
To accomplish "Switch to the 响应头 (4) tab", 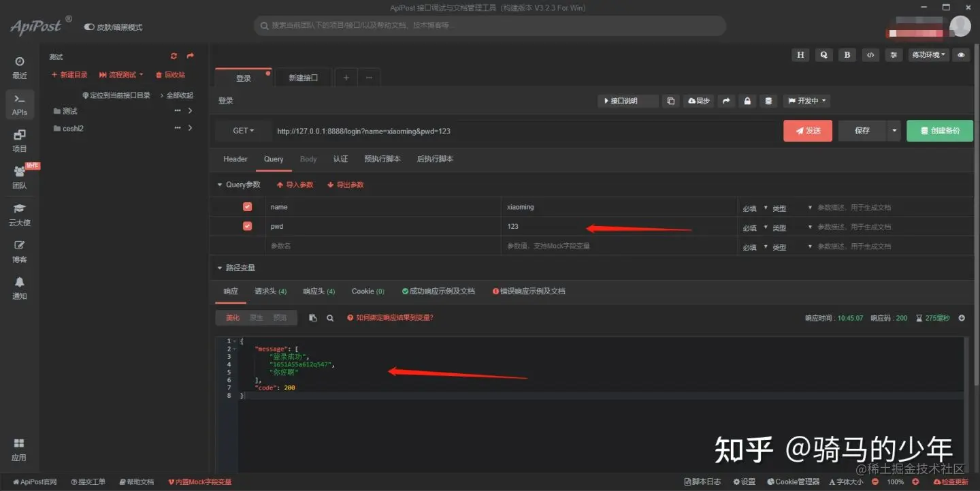I will (x=319, y=291).
